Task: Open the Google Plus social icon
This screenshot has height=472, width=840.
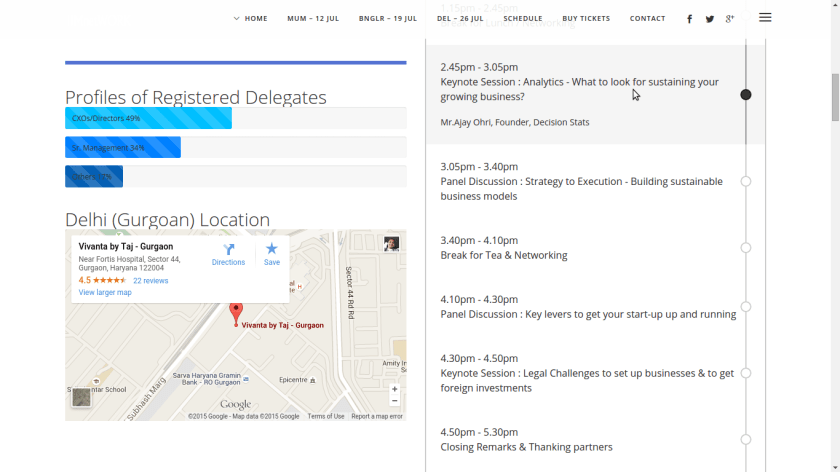Action: pyautogui.click(x=730, y=19)
